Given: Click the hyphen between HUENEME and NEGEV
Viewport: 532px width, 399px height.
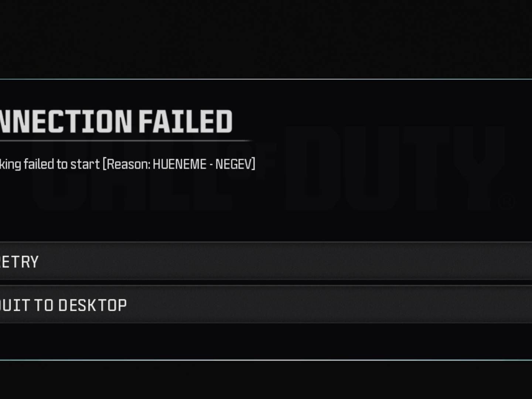Looking at the screenshot, I should point(211,164).
